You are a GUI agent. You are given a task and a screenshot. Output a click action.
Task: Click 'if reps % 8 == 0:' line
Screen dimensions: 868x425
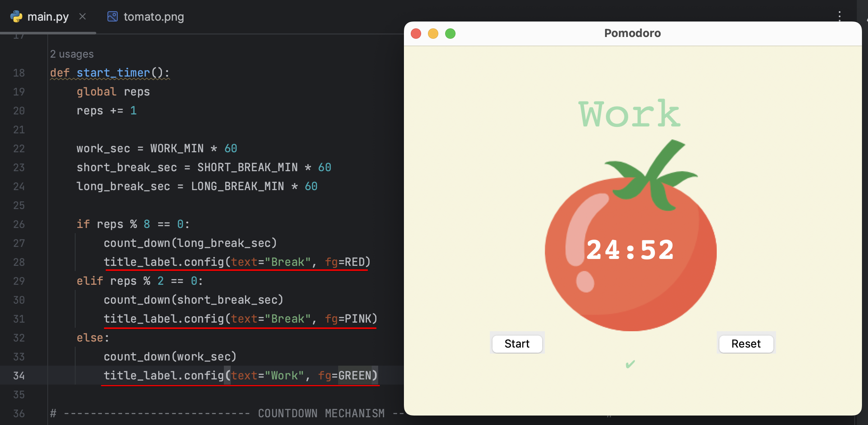coord(133,225)
